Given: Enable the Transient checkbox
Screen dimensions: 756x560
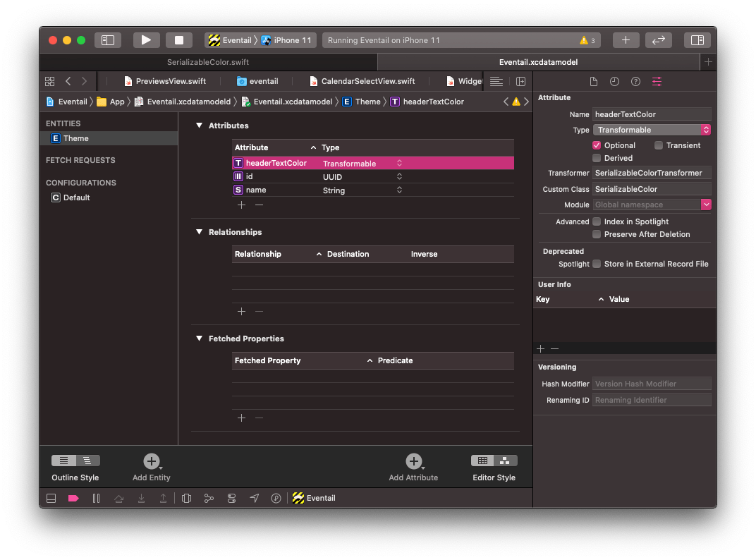Looking at the screenshot, I should point(659,145).
